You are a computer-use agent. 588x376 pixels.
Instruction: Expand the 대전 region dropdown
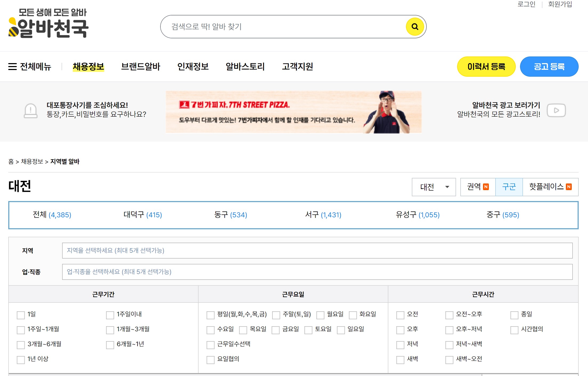tap(434, 187)
